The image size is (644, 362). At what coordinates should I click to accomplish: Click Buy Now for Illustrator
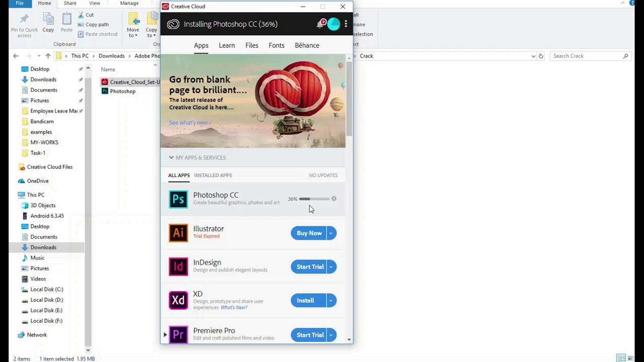tap(309, 233)
